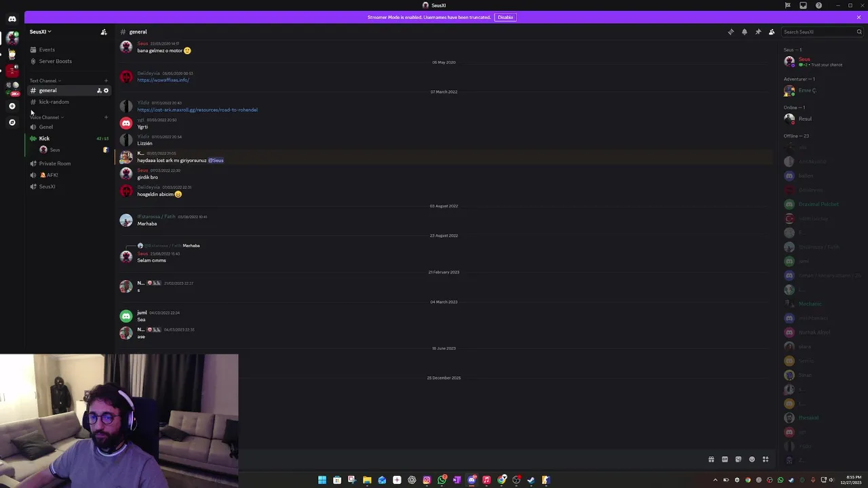Open Emre Ç. in member list
Viewport: 868px width, 488px height.
coord(822,90)
